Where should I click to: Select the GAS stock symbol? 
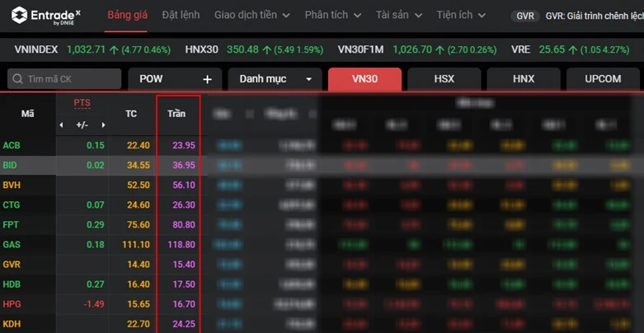(11, 244)
